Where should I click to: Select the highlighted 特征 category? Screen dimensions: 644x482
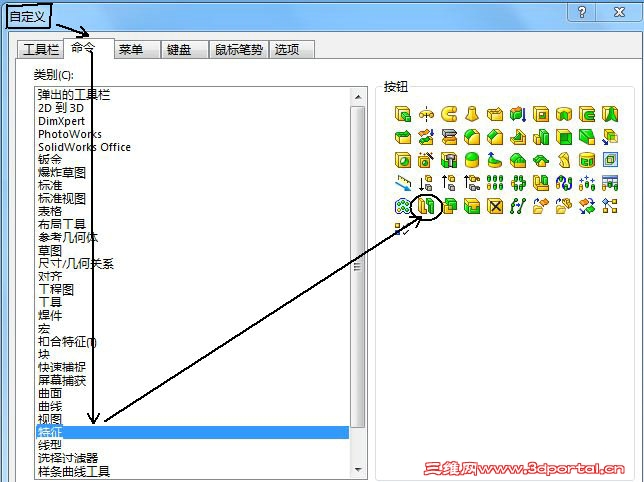(x=192, y=432)
